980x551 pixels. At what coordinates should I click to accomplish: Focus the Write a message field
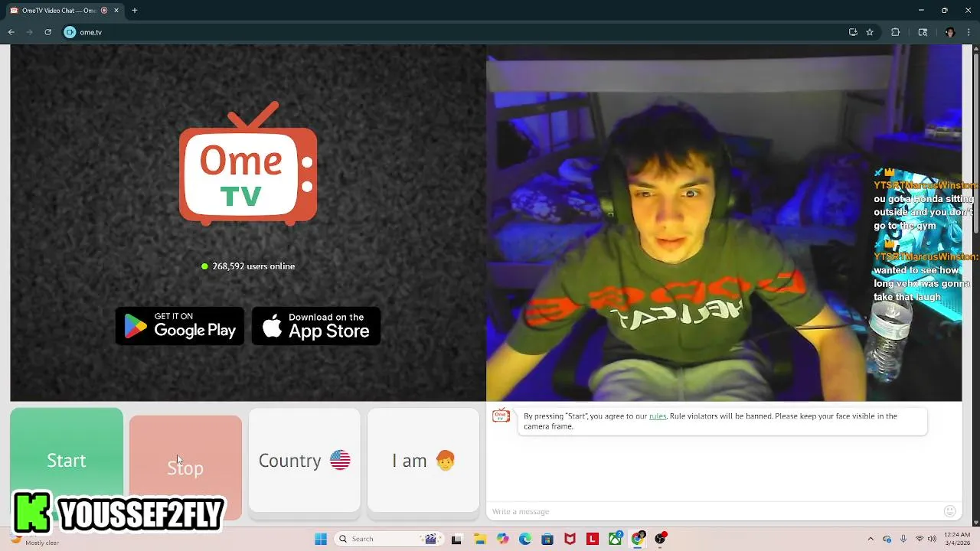[x=716, y=511]
